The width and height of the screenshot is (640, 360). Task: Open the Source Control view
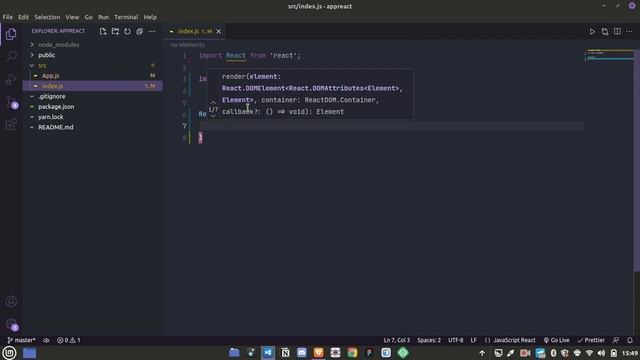pos(11,102)
